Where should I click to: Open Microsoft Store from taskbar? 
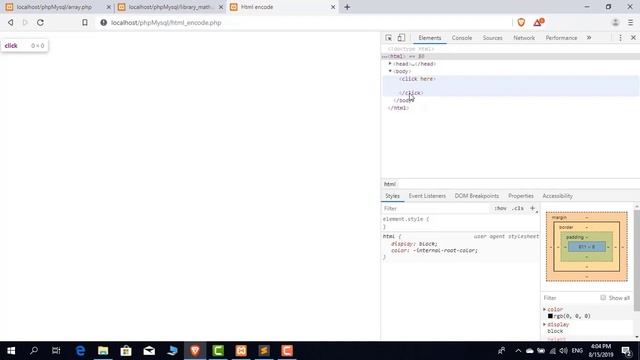126,351
